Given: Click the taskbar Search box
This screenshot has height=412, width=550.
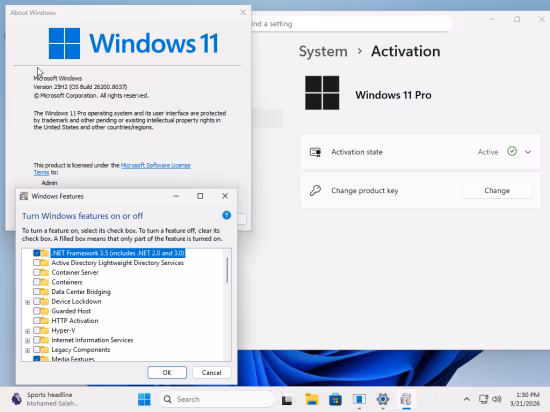Looking at the screenshot, I should click(x=216, y=399).
